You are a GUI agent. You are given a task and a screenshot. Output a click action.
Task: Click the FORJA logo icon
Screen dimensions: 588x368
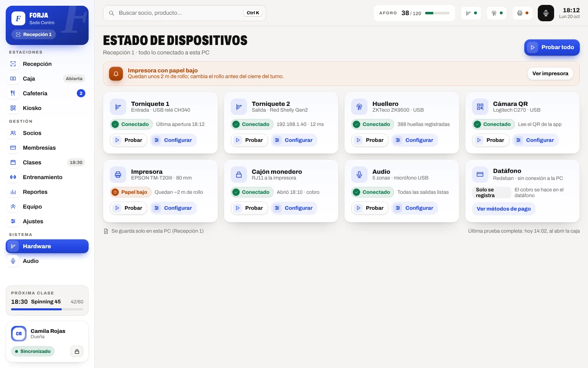coord(18,18)
